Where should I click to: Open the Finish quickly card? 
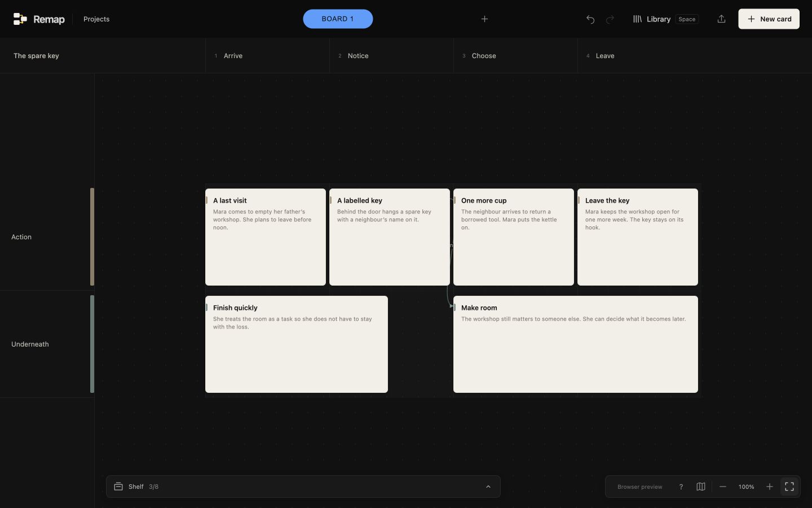(297, 344)
